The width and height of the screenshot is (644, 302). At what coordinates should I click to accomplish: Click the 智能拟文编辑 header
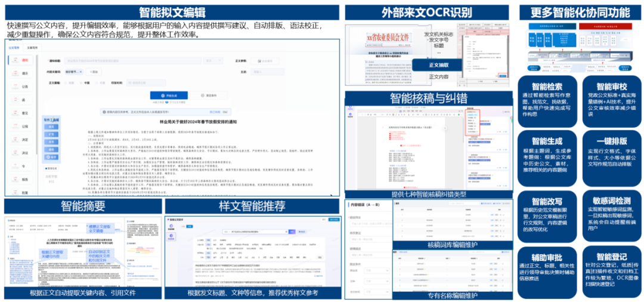coord(172,11)
